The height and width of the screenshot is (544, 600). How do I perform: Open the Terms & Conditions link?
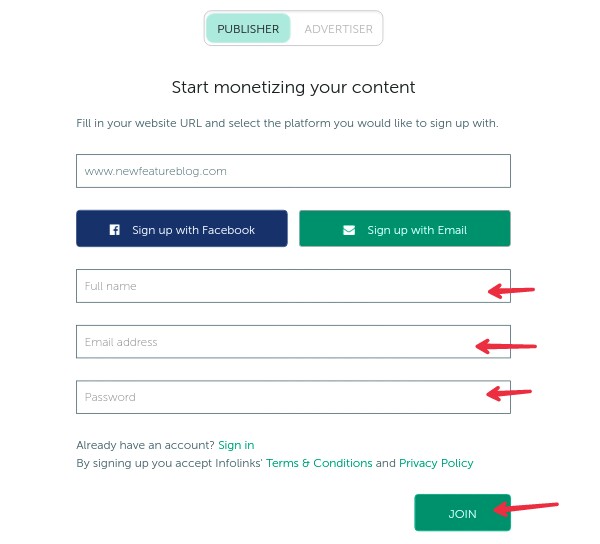[x=319, y=463]
